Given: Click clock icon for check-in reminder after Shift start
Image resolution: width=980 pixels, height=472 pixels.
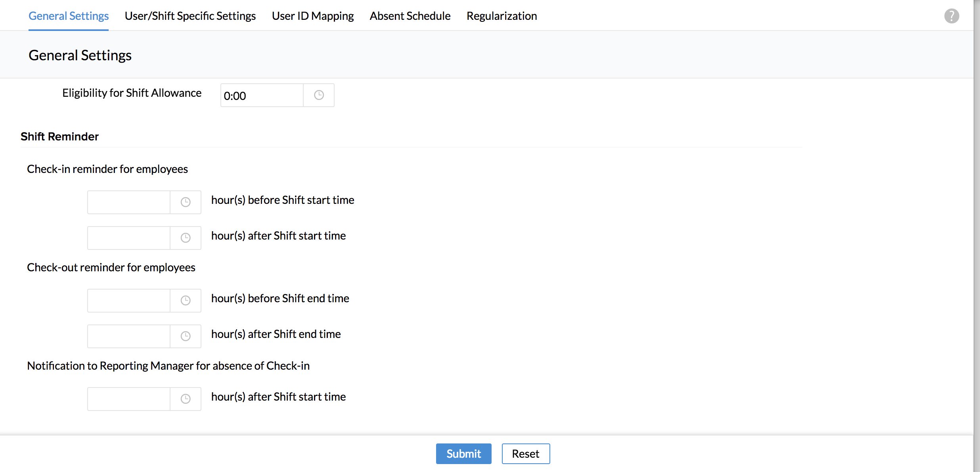Looking at the screenshot, I should 185,238.
